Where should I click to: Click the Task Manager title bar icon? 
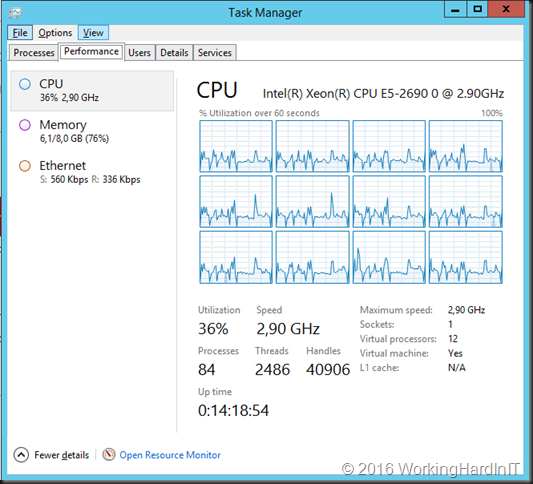tap(15, 13)
